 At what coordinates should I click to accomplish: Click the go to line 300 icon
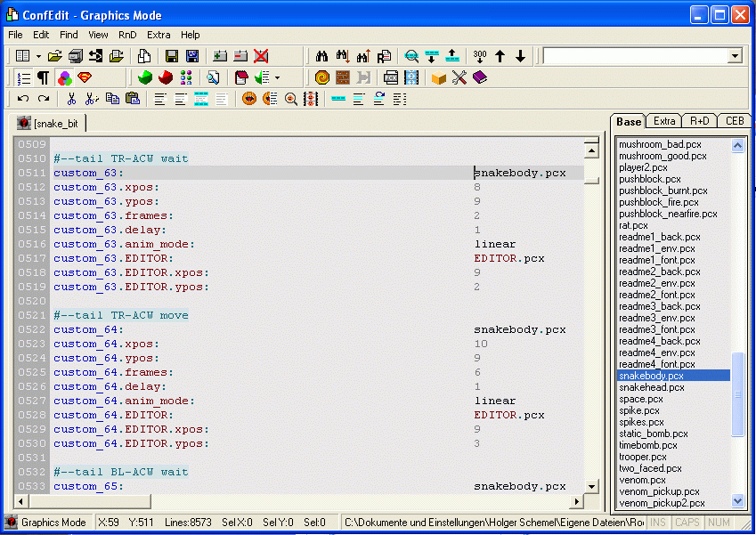(x=480, y=56)
